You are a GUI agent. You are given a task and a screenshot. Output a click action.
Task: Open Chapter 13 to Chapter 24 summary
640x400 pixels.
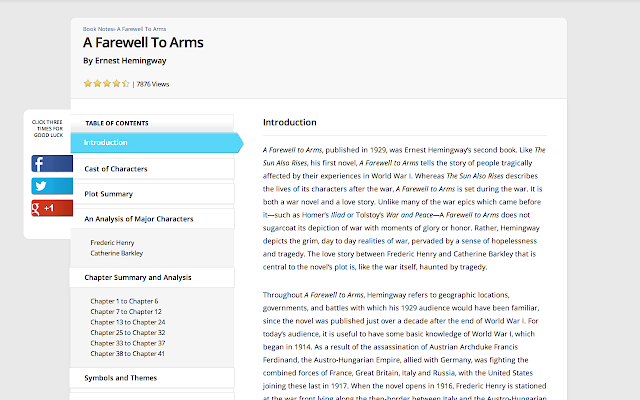coord(128,322)
